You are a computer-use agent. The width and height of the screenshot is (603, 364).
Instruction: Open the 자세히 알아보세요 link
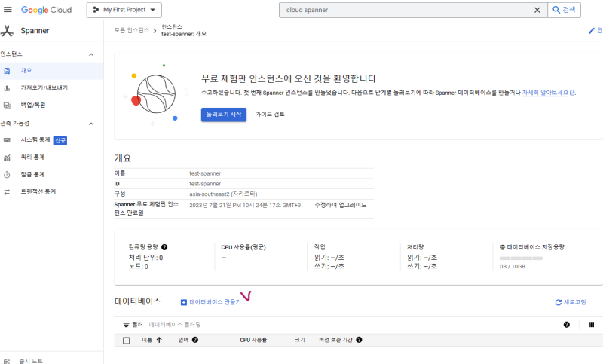pos(546,93)
